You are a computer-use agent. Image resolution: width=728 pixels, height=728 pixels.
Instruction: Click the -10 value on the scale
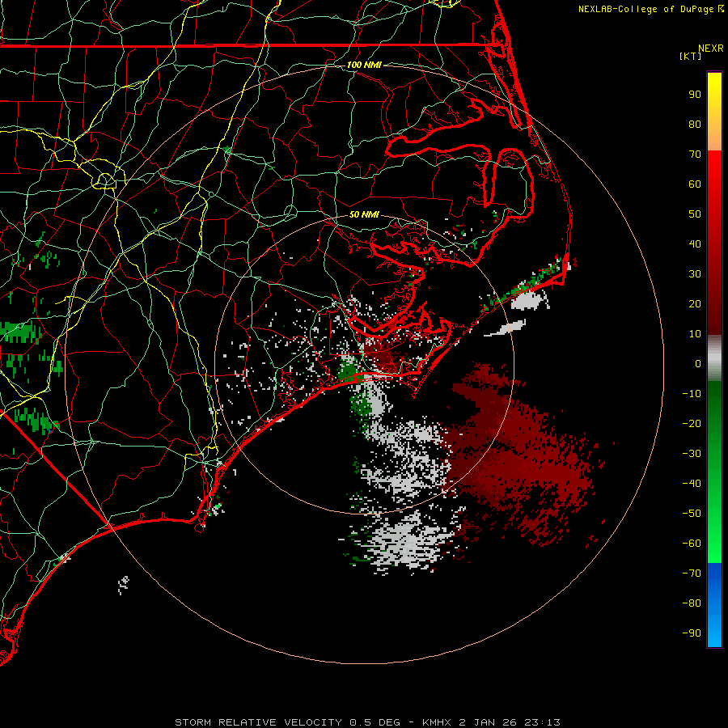pyautogui.click(x=692, y=394)
